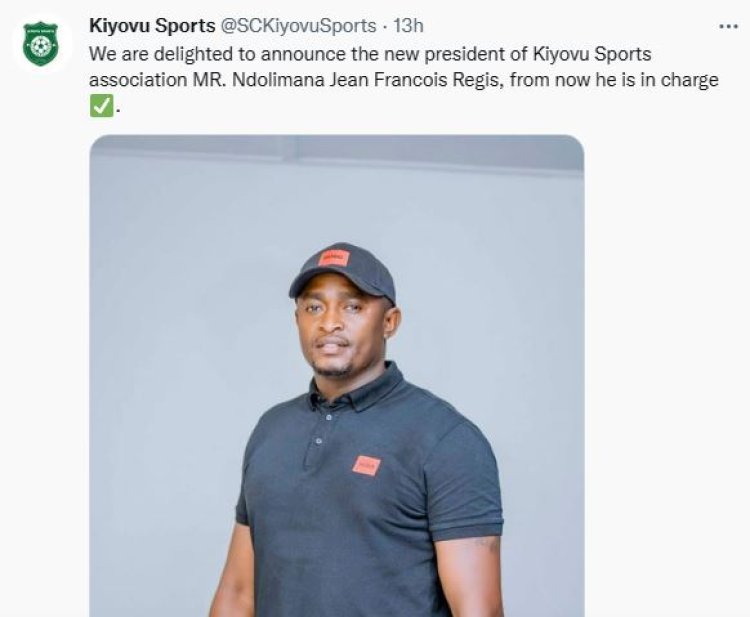Click the red logo patch on the polo shirt
Screen dimensions: 750x617
click(x=366, y=465)
